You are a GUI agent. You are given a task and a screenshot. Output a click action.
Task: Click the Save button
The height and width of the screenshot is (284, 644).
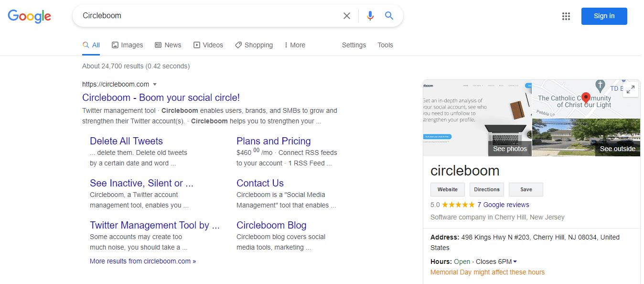click(x=526, y=189)
